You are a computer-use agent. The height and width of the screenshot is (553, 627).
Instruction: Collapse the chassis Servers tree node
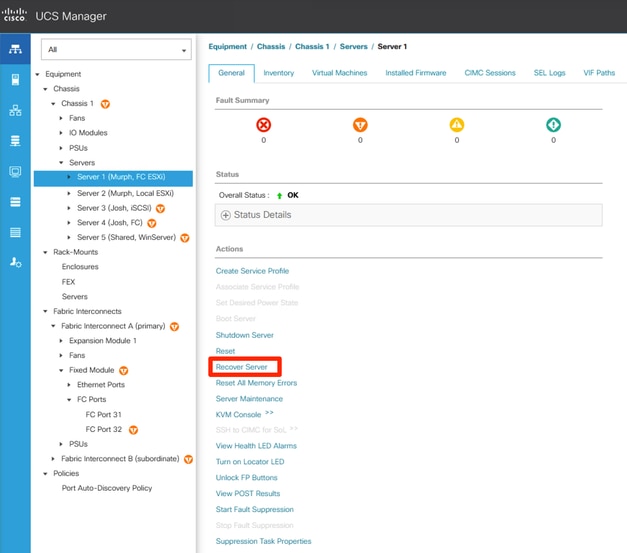[x=61, y=163]
